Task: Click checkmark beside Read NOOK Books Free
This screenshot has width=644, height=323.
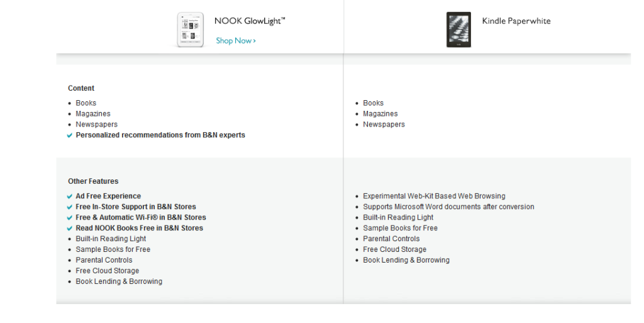Action: 70,229
